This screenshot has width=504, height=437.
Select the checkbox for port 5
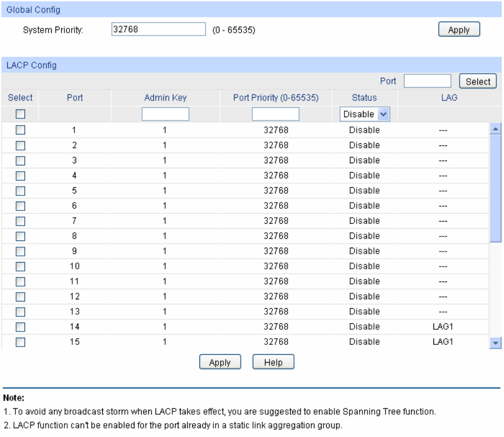click(20, 190)
